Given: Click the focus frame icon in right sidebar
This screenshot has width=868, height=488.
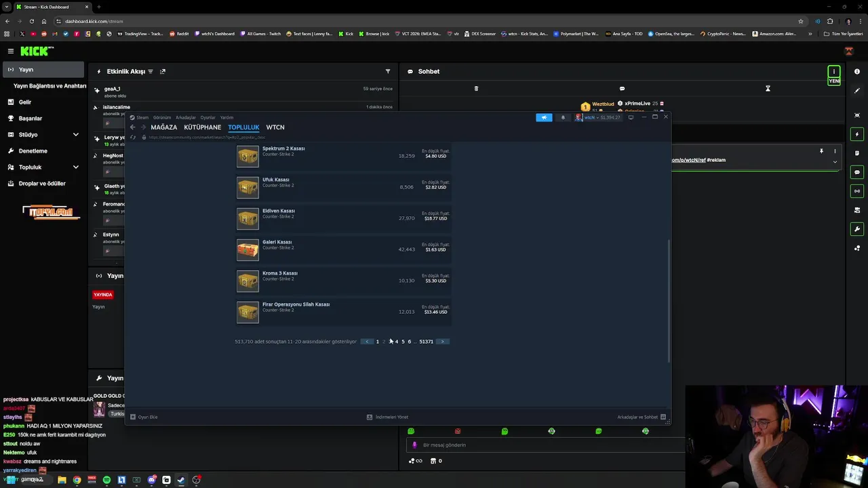Looking at the screenshot, I should (x=857, y=115).
